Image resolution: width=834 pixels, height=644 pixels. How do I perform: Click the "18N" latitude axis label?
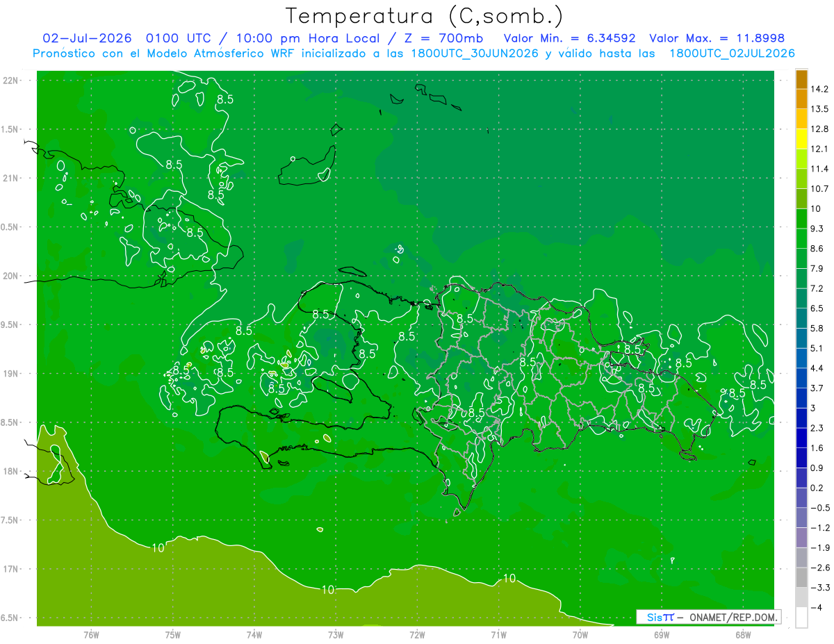[11, 472]
